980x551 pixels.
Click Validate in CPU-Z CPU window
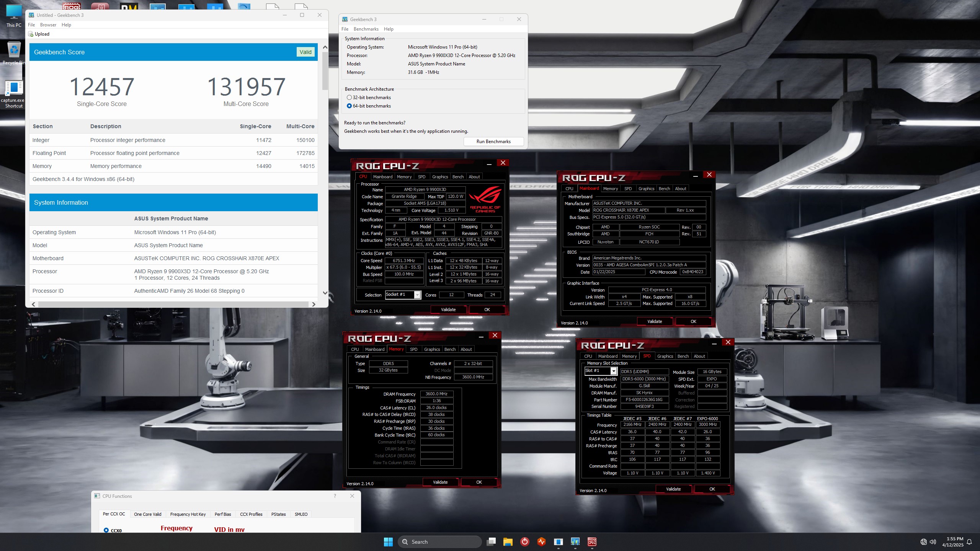tap(448, 310)
